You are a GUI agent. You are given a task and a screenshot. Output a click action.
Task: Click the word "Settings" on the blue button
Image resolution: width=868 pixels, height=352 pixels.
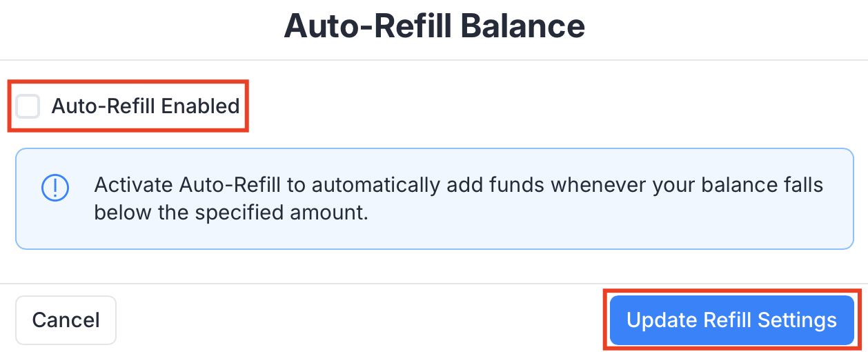pyautogui.click(x=797, y=320)
